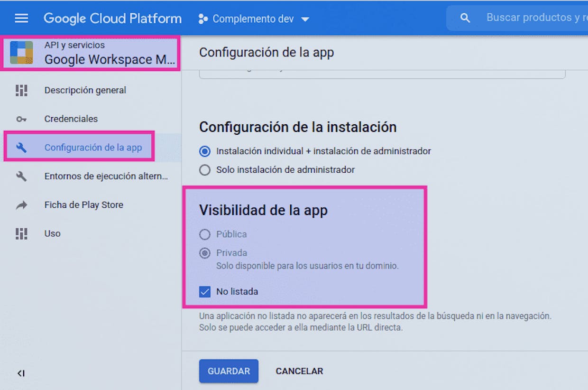Click the Credenciales key icon
The height and width of the screenshot is (390, 588).
[21, 119]
